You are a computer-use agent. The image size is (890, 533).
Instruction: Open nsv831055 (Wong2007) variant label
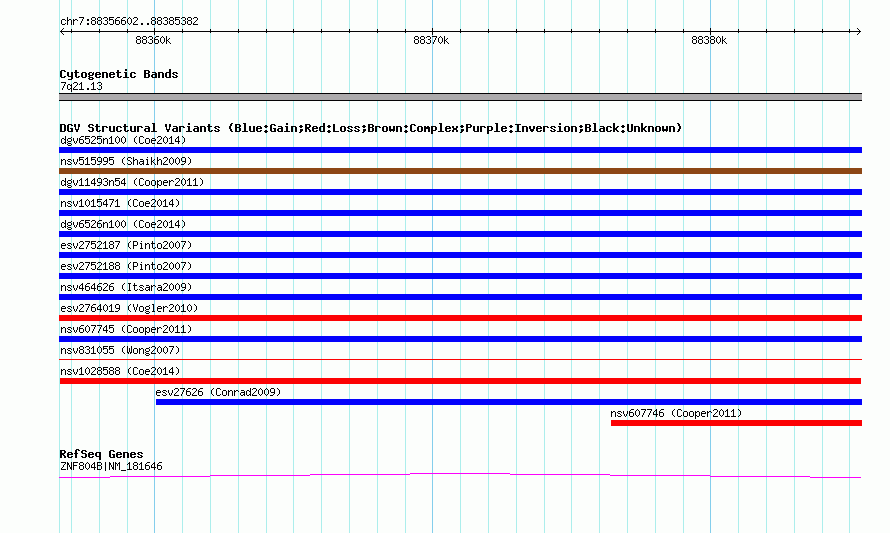(x=120, y=350)
